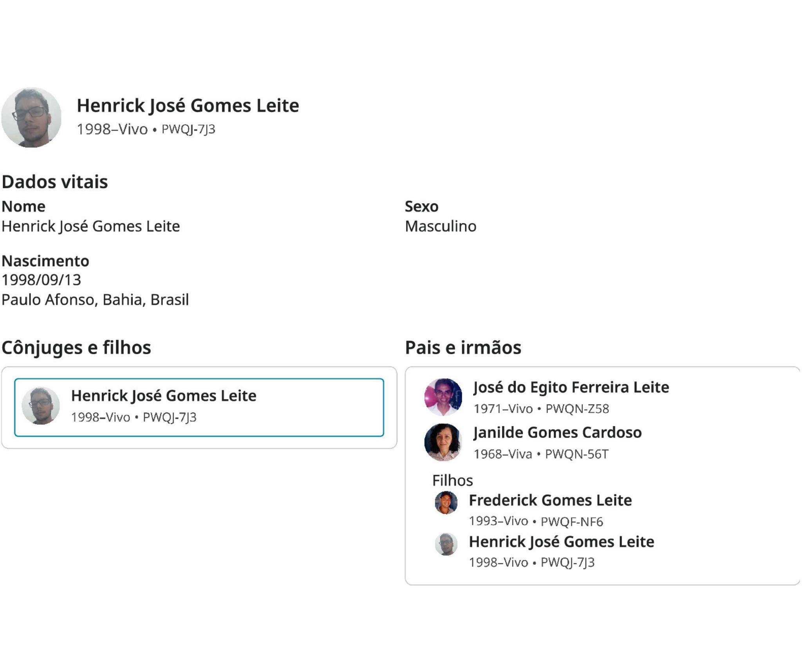Click ID PWQJ-7J3 in the page header

(188, 129)
